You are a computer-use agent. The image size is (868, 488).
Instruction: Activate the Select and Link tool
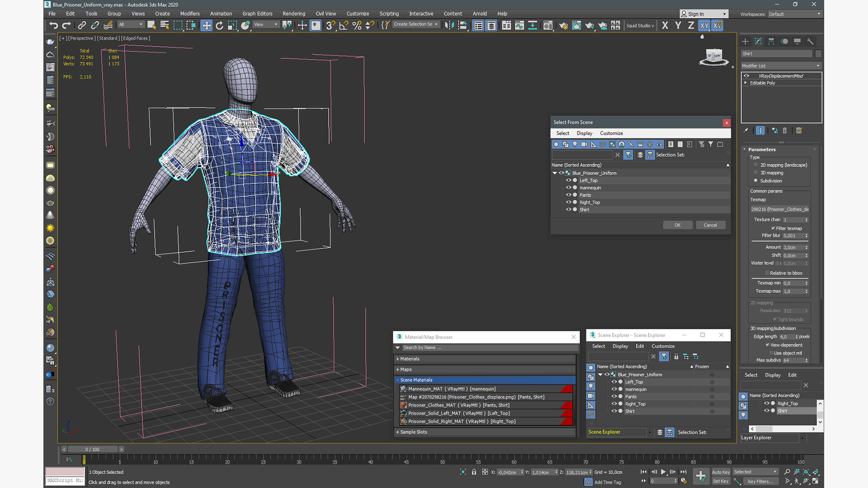[x=82, y=25]
